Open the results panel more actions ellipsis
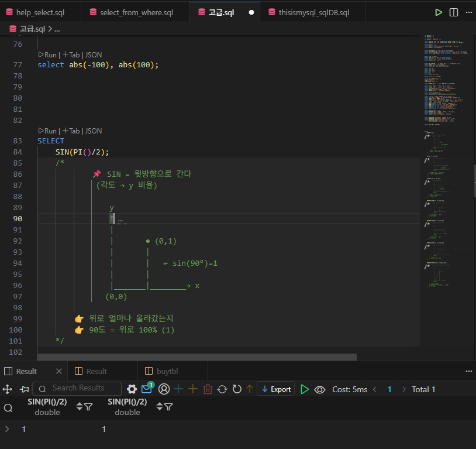This screenshot has height=449, width=476. tap(469, 371)
